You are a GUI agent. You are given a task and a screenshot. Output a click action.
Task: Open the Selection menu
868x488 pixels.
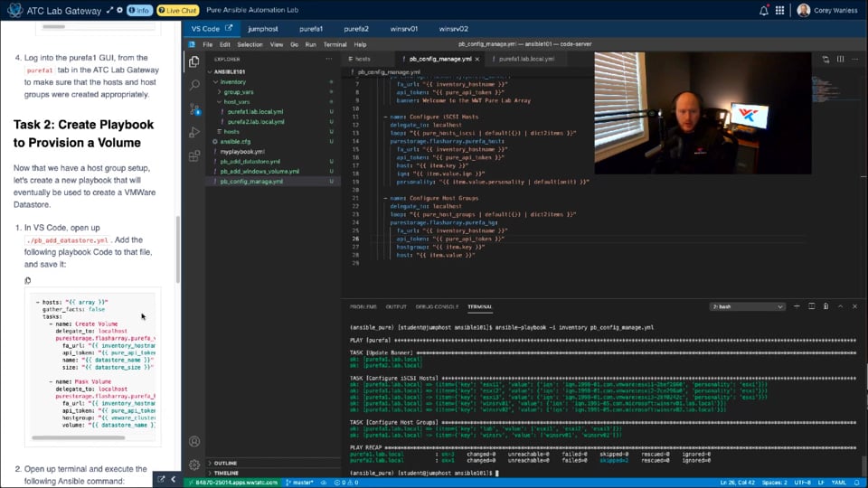coord(250,44)
